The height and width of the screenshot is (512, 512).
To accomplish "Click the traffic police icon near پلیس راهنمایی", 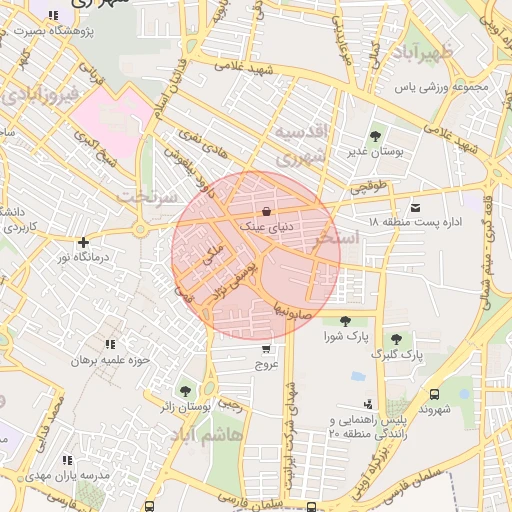I will [x=368, y=404].
